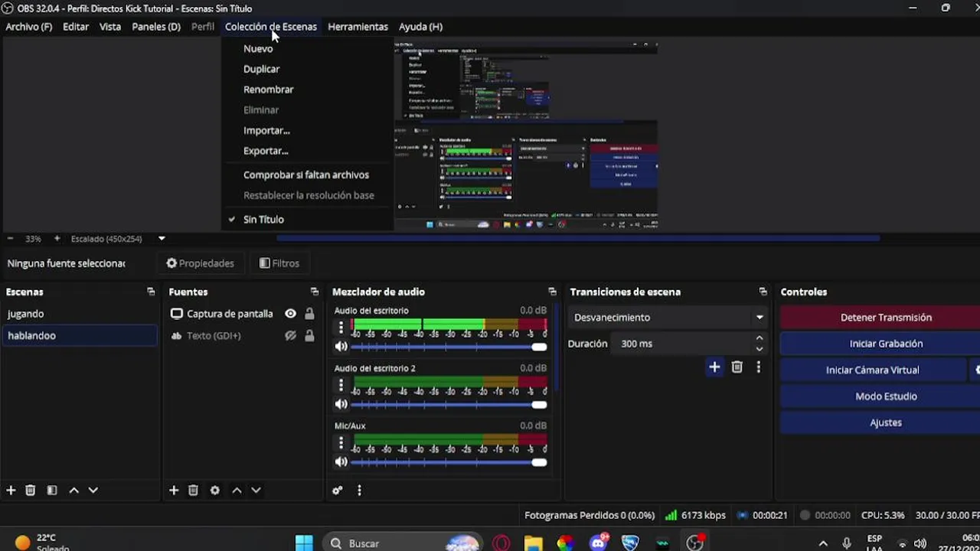
Task: Zoom out preview with minus icon
Action: [9, 239]
